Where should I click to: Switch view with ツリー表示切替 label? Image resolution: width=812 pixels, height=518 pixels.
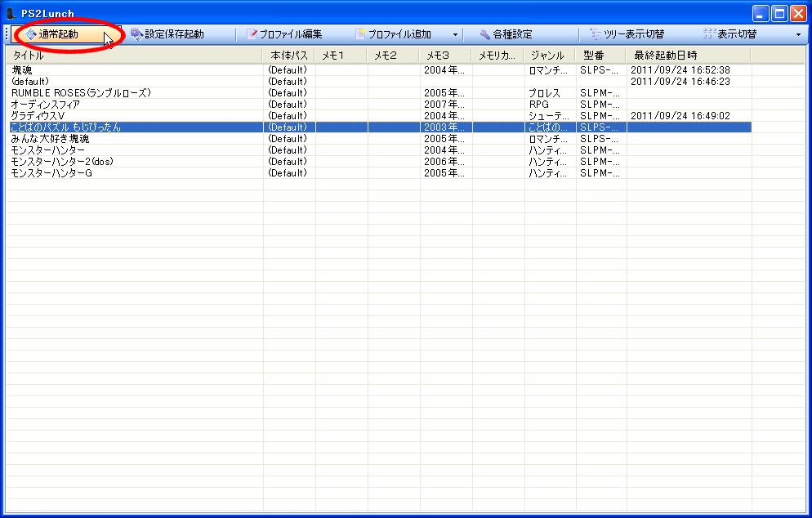coord(634,34)
